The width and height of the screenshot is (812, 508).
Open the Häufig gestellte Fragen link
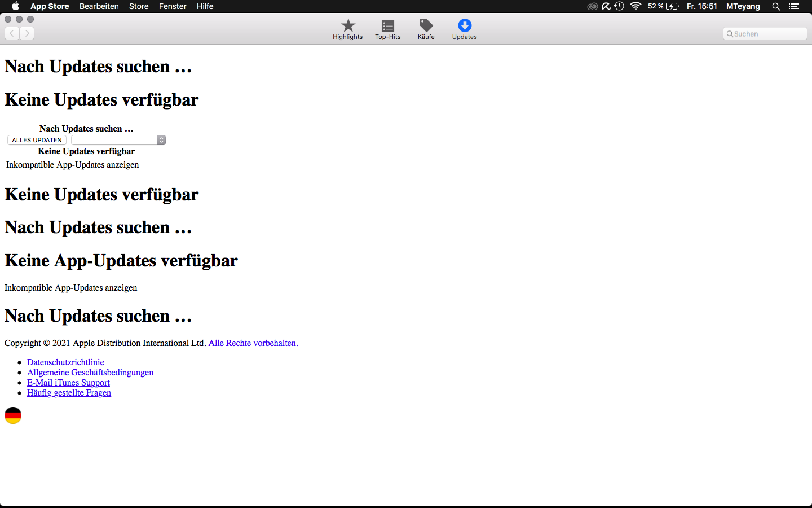point(69,393)
